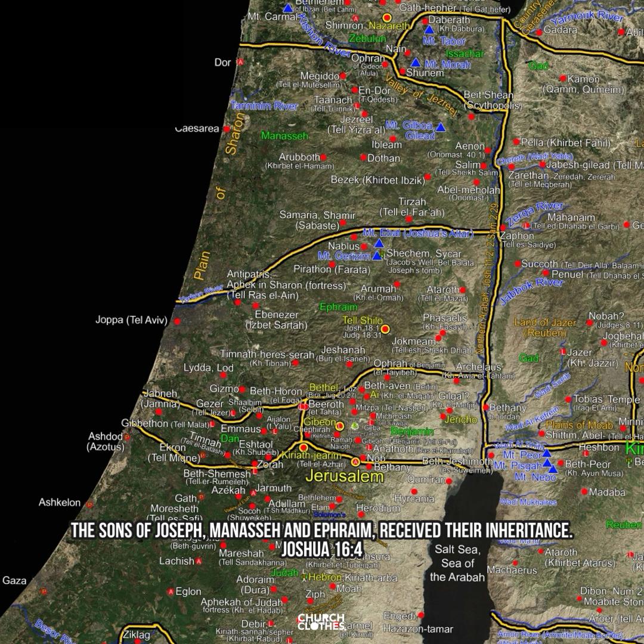Click the Dothan red dot marker

[x=363, y=157]
